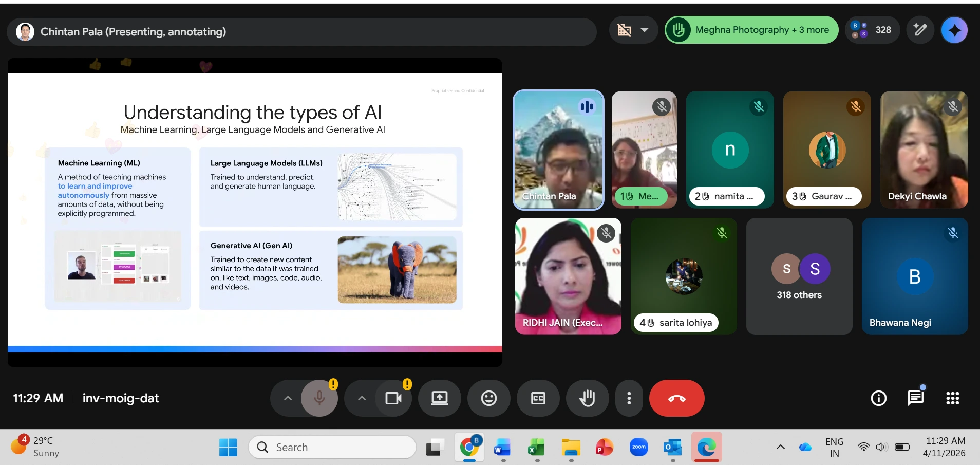980x465 pixels.
Task: Click the annotation pen icon
Action: 920,30
